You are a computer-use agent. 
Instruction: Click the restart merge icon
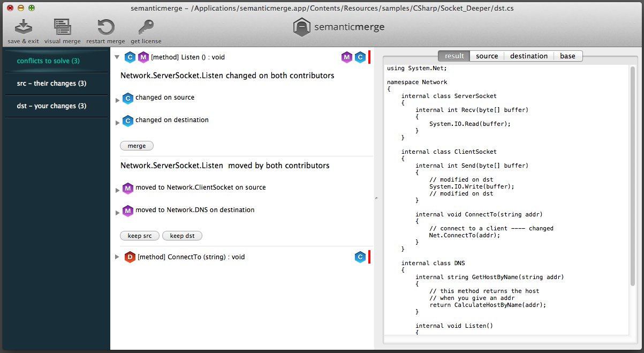(x=105, y=27)
